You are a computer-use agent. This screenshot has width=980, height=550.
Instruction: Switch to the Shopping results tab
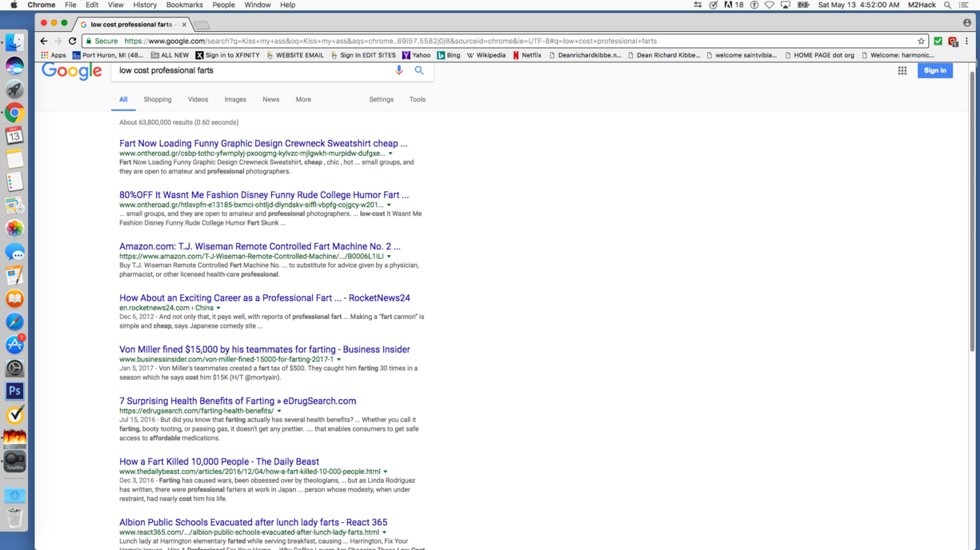[158, 100]
